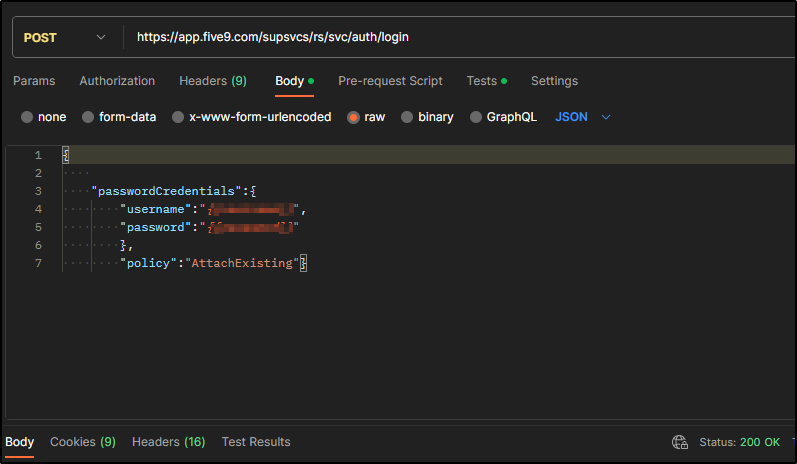
Task: Open the response Cookies (9) tab
Action: (x=83, y=442)
